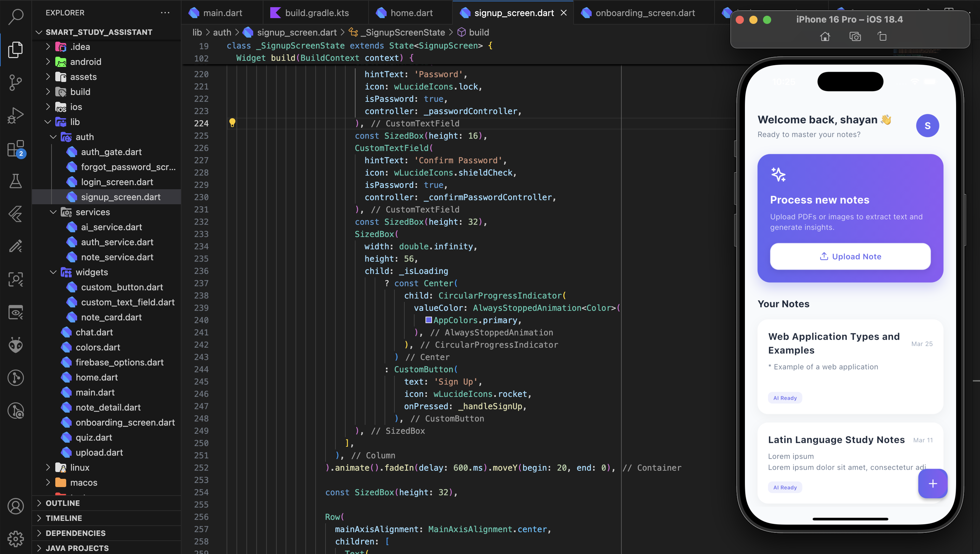980x554 pixels.
Task: Click the simulator Home button icon
Action: [x=825, y=37]
